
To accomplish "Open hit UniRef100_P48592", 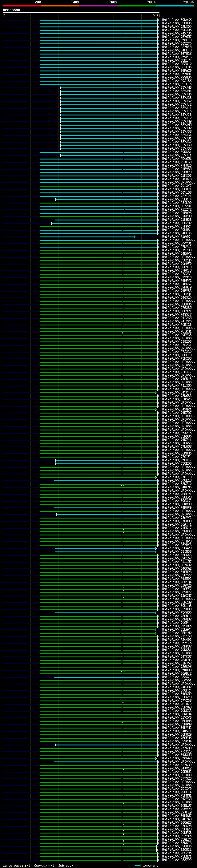I will coord(177,579).
